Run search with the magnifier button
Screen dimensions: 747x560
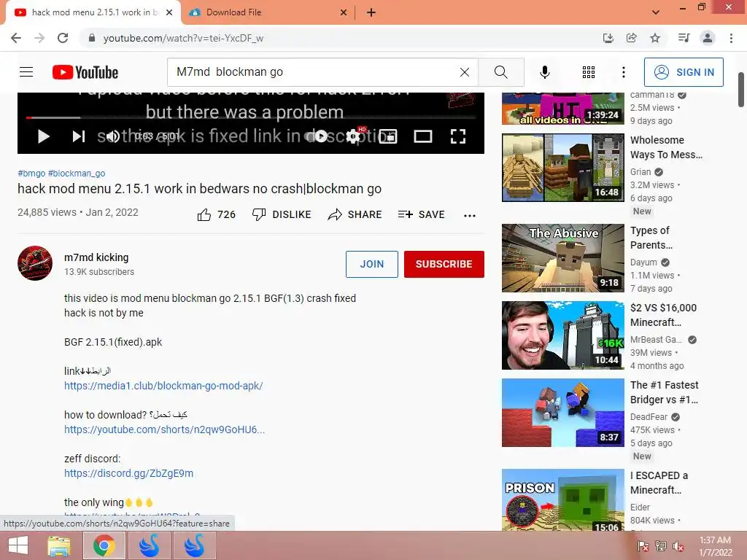[501, 72]
